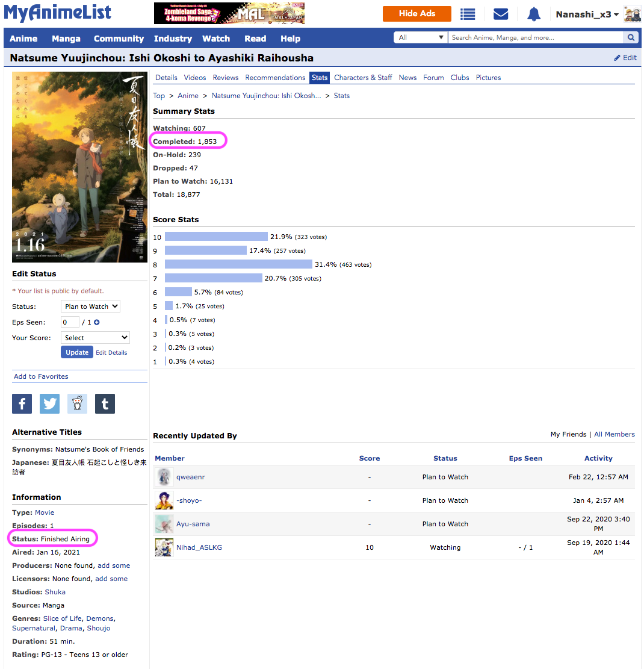Share on Facebook icon
The height and width of the screenshot is (669, 644).
pos(22,404)
